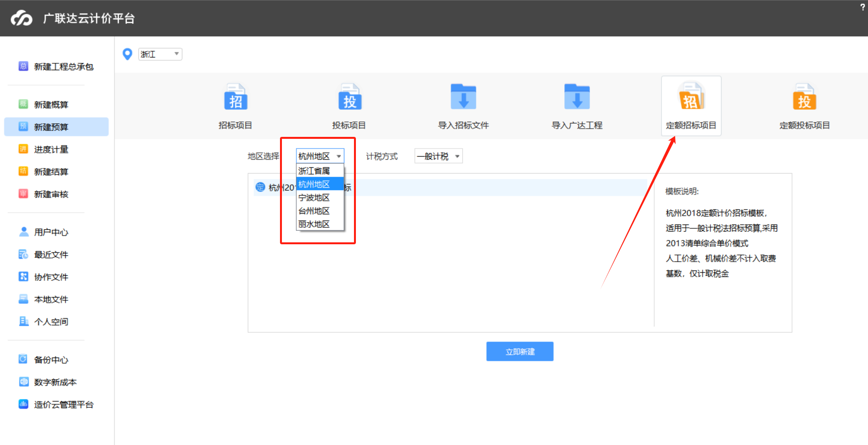Screen dimensions: 868x445
Task: Choose 宁波地区 from region list
Action: pos(320,197)
